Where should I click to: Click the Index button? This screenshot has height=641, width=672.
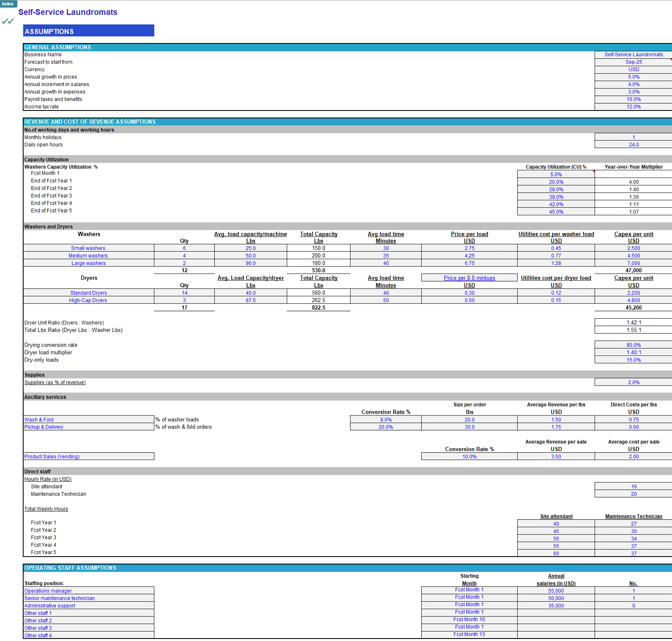tap(8, 4)
